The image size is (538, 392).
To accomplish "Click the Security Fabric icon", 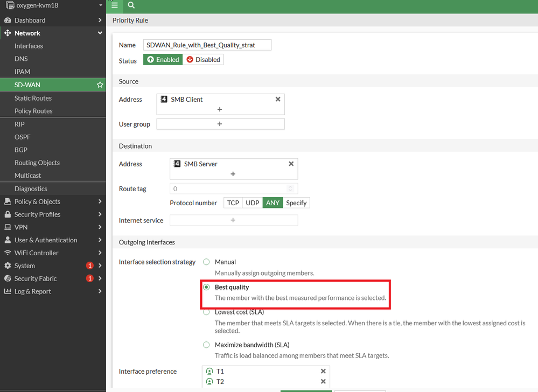I will point(8,278).
